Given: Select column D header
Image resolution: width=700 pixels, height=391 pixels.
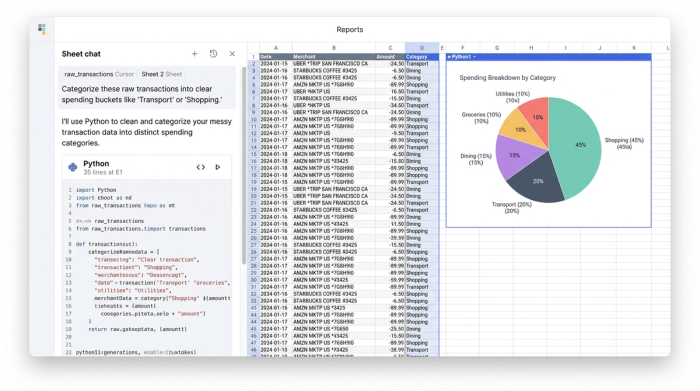Looking at the screenshot, I should (x=422, y=48).
